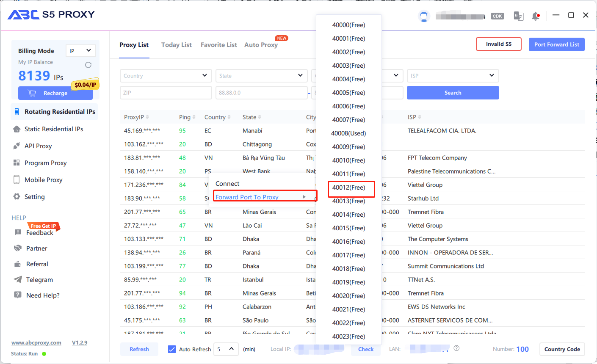Click the Invalid S5 button
Viewport: 597px width, 364px height.
click(x=499, y=44)
